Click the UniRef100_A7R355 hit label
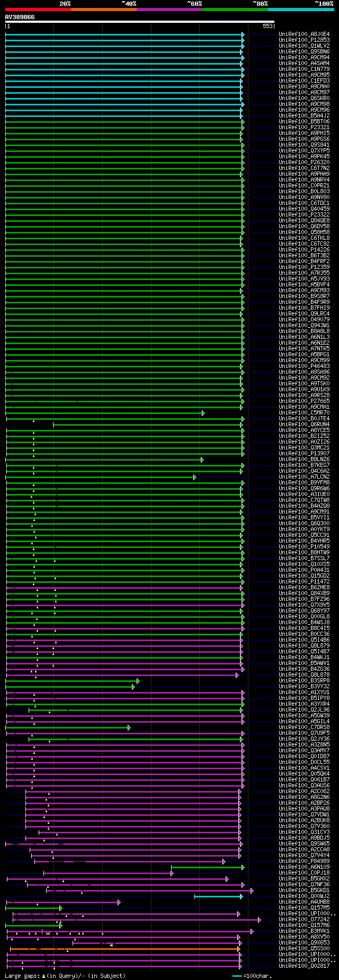 click(304, 273)
